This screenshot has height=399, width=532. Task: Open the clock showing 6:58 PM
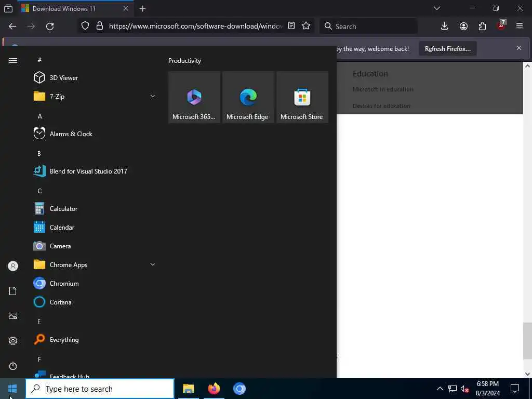tap(487, 389)
